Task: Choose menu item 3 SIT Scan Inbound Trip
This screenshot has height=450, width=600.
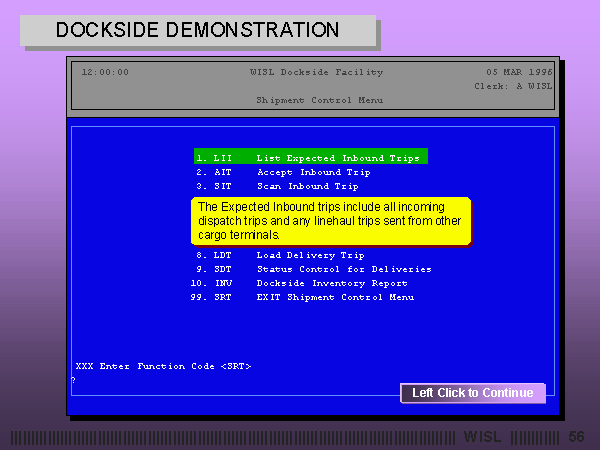Action: pyautogui.click(x=277, y=186)
